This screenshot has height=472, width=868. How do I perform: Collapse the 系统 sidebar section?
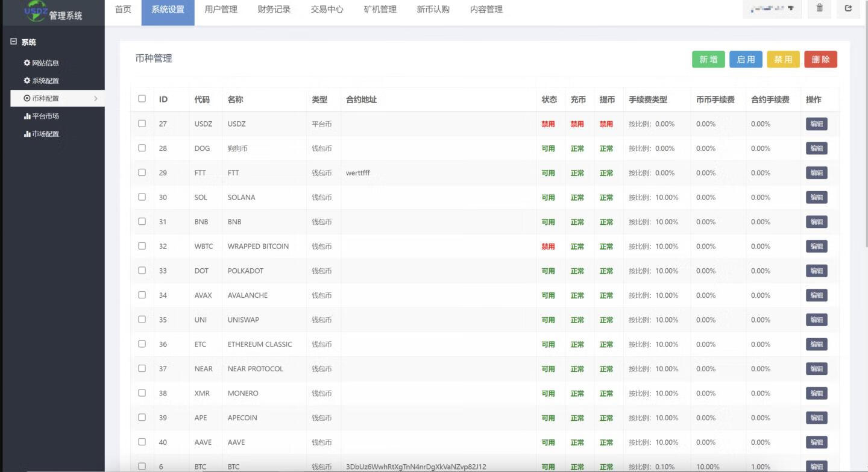point(14,42)
